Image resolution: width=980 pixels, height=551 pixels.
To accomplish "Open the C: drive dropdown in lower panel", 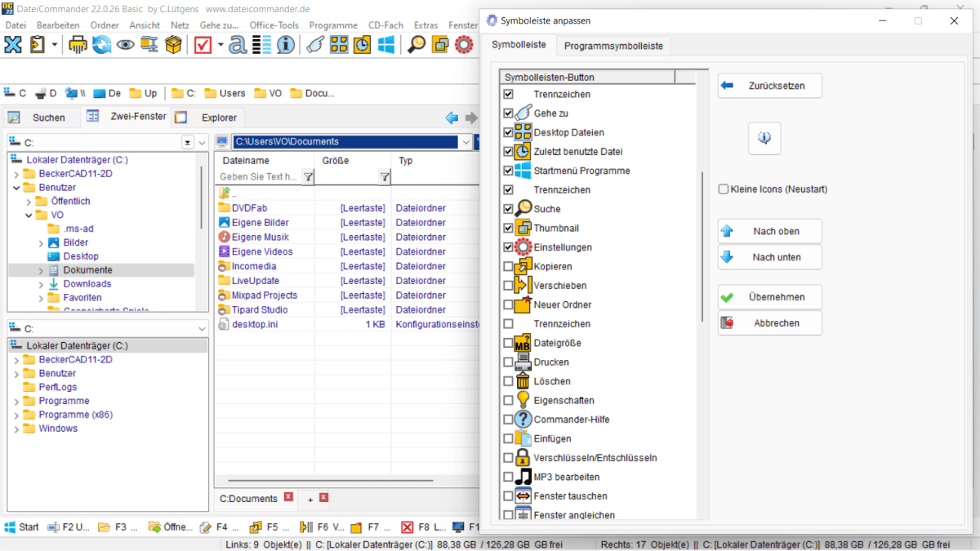I will tap(202, 329).
